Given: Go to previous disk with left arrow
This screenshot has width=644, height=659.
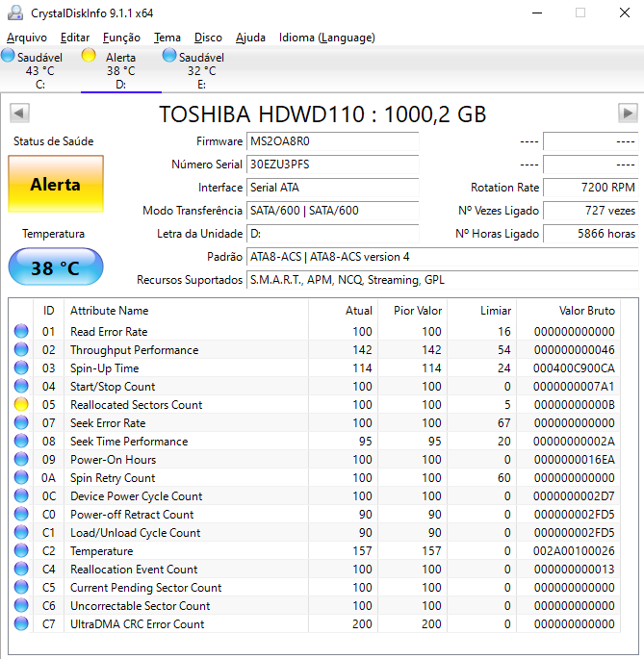Looking at the screenshot, I should tap(19, 113).
